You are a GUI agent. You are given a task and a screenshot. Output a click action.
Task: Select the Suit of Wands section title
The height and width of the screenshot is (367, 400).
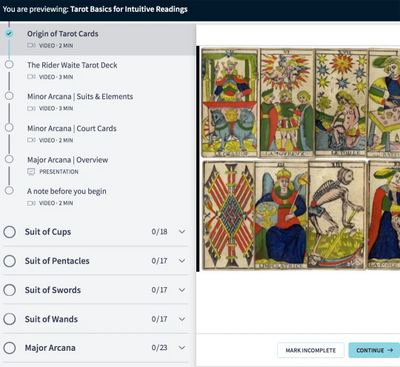point(51,319)
